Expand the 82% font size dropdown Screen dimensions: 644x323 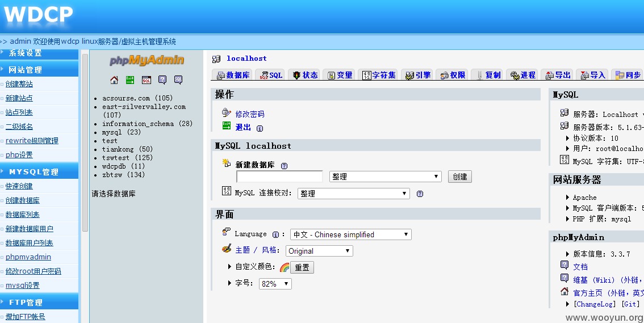point(275,284)
